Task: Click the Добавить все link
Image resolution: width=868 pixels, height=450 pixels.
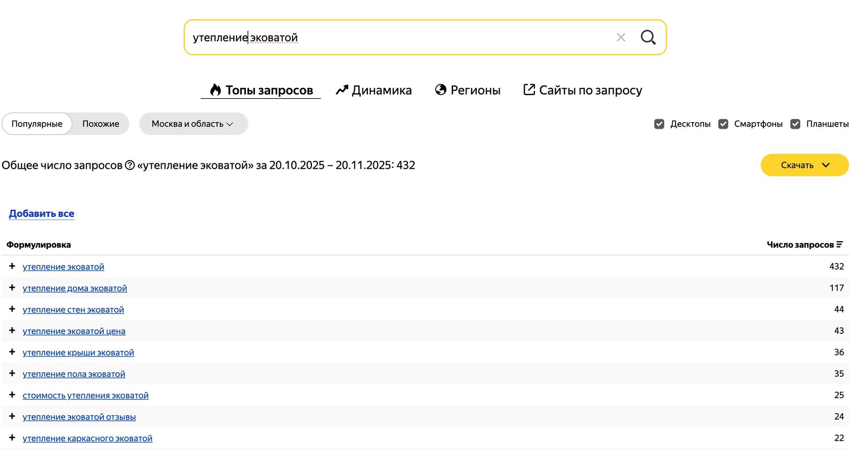Action: tap(42, 214)
